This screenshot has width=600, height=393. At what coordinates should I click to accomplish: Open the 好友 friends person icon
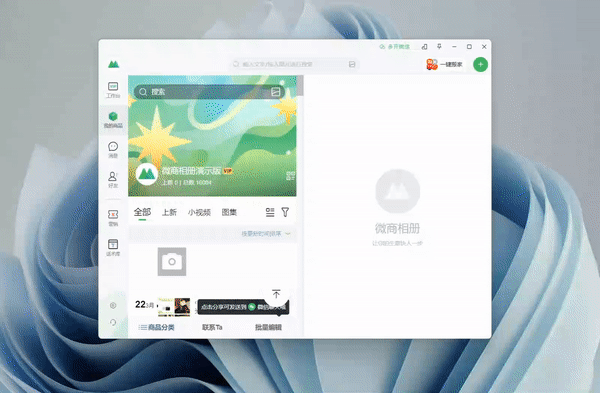(x=113, y=179)
